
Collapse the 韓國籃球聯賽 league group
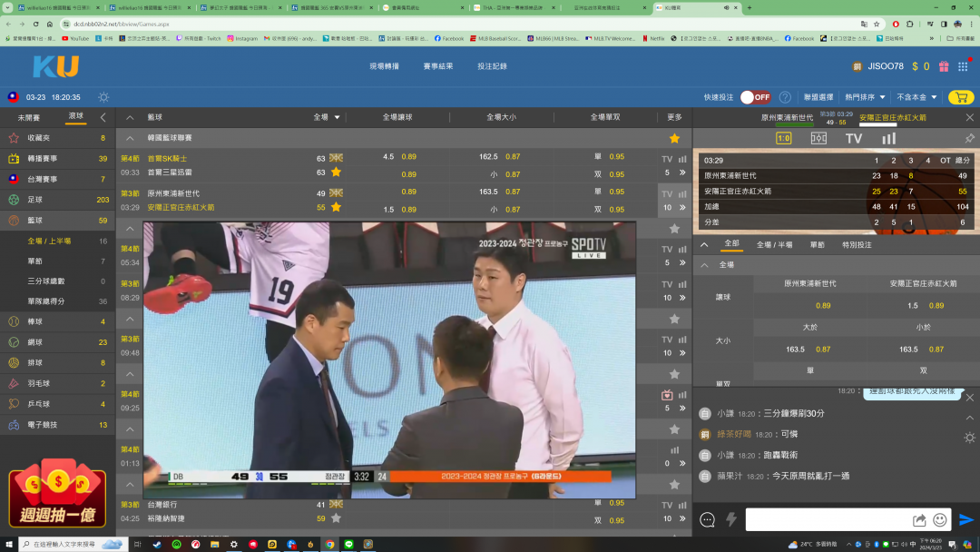point(130,138)
